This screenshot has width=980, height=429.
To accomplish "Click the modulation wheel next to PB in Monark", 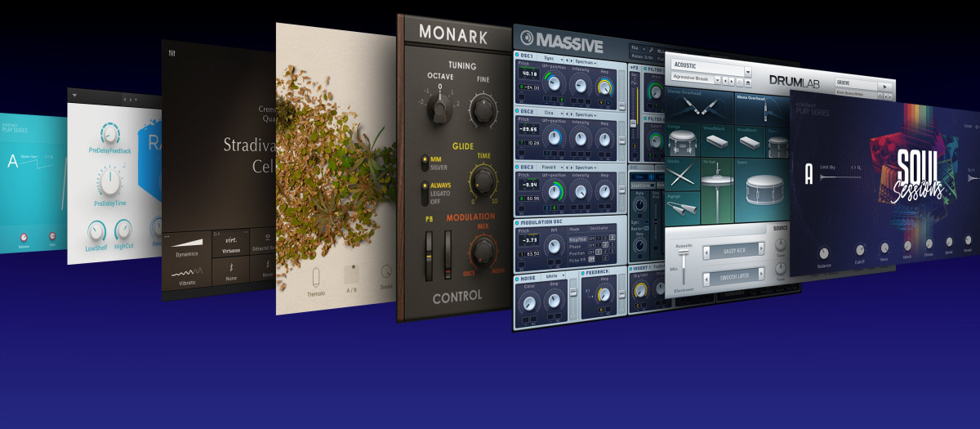I will pyautogui.click(x=446, y=254).
